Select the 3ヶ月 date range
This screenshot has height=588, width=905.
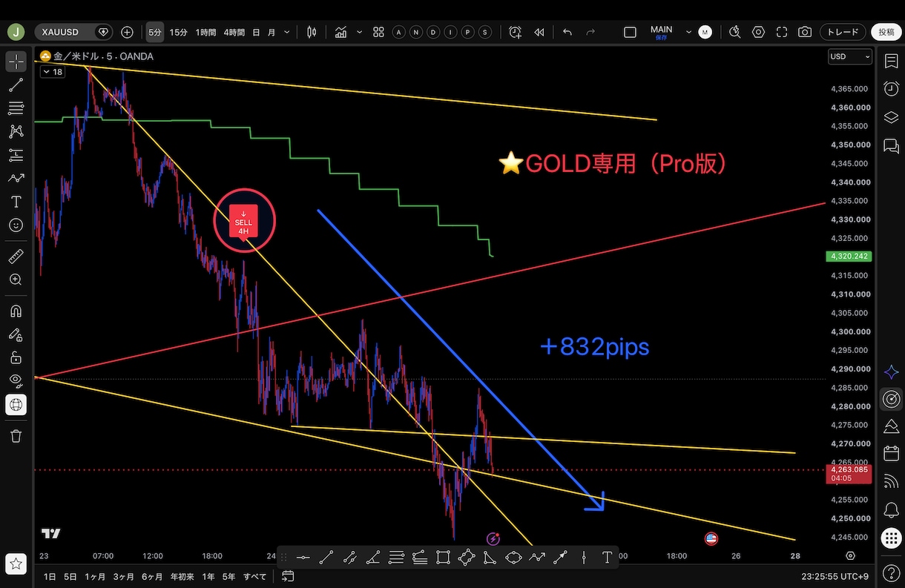124,576
